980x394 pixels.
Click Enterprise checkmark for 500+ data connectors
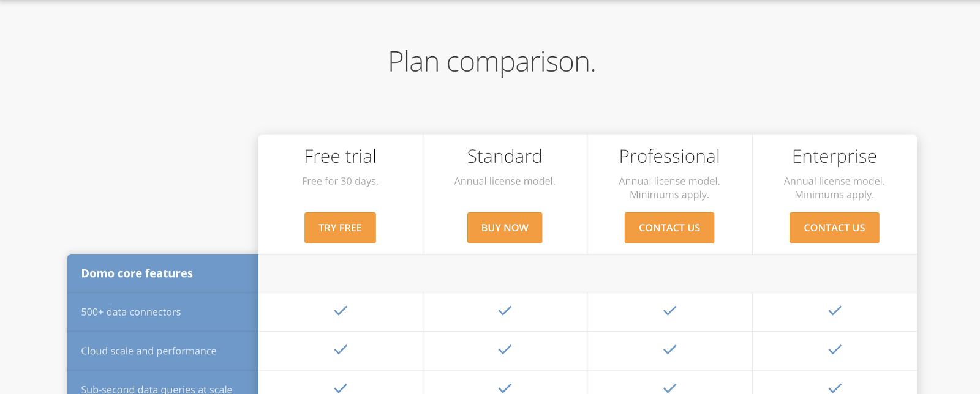click(x=834, y=311)
